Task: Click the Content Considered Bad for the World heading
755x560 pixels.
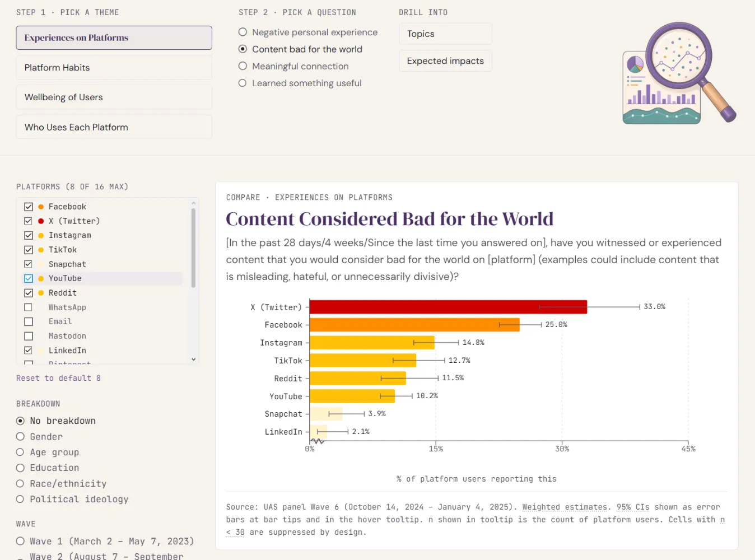Action: coord(390,219)
